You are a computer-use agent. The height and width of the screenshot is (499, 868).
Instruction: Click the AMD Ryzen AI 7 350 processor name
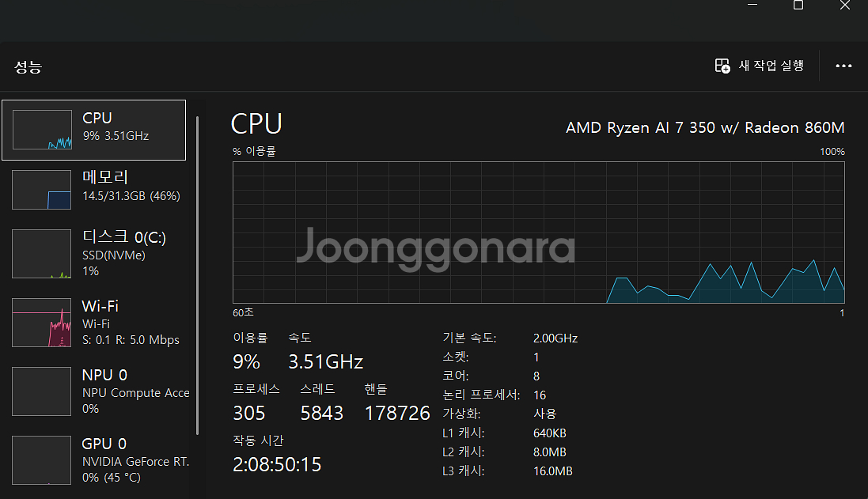coord(705,127)
